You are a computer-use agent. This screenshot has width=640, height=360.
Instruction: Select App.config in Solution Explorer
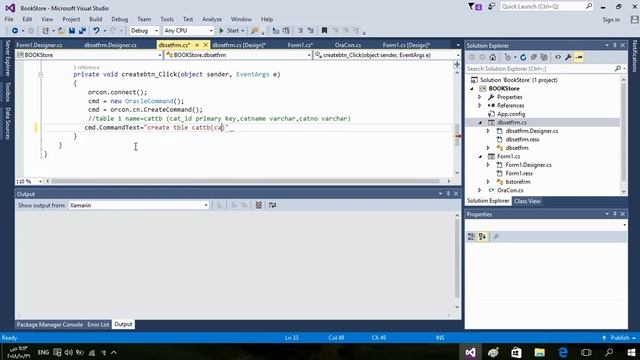(x=511, y=114)
